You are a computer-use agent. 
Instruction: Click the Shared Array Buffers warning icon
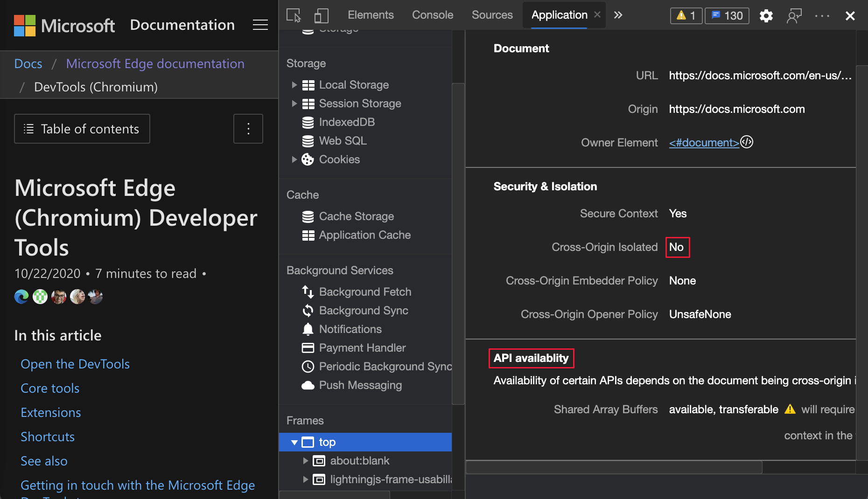(x=790, y=409)
